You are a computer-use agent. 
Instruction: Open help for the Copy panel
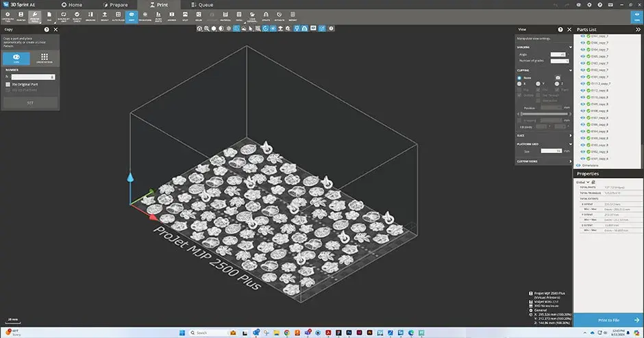coord(47,29)
